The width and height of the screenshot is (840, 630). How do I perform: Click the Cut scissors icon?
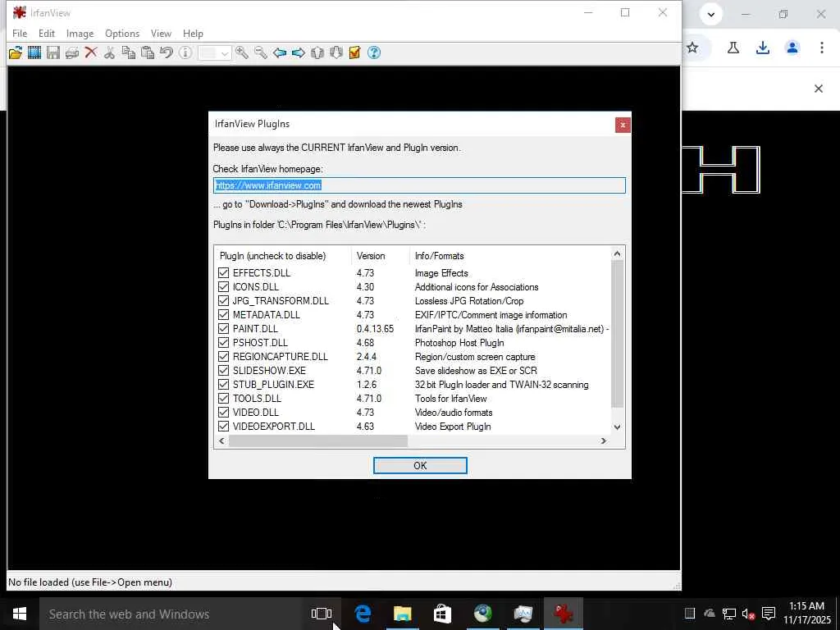click(x=109, y=52)
